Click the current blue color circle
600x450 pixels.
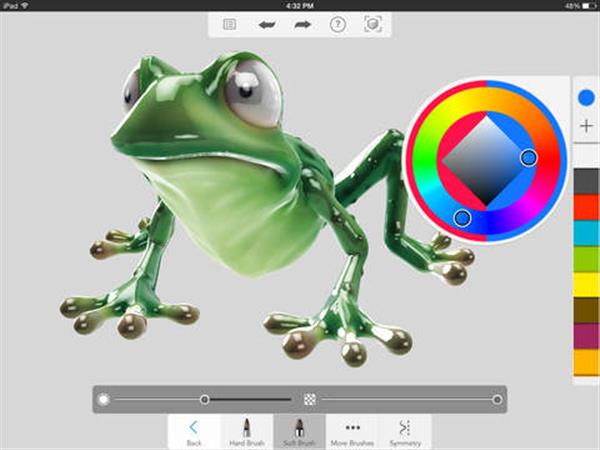point(586,98)
